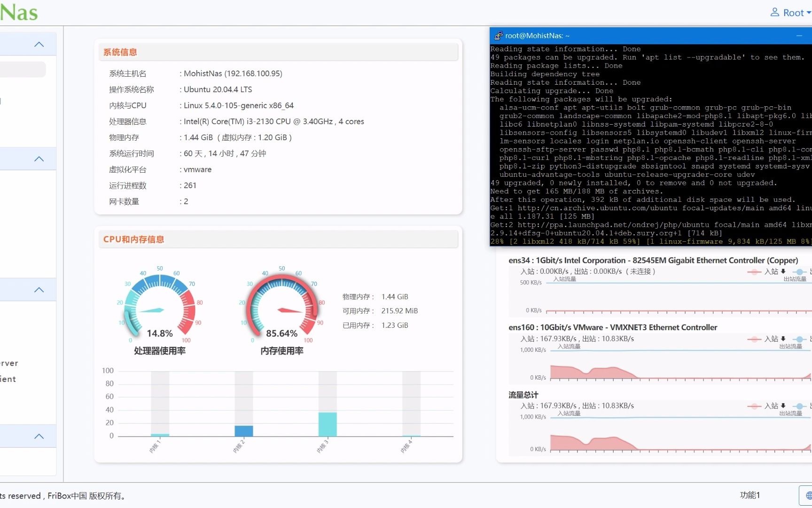Click the processor info Intel Core i3-2130 line
The width and height of the screenshot is (812, 508).
point(274,121)
